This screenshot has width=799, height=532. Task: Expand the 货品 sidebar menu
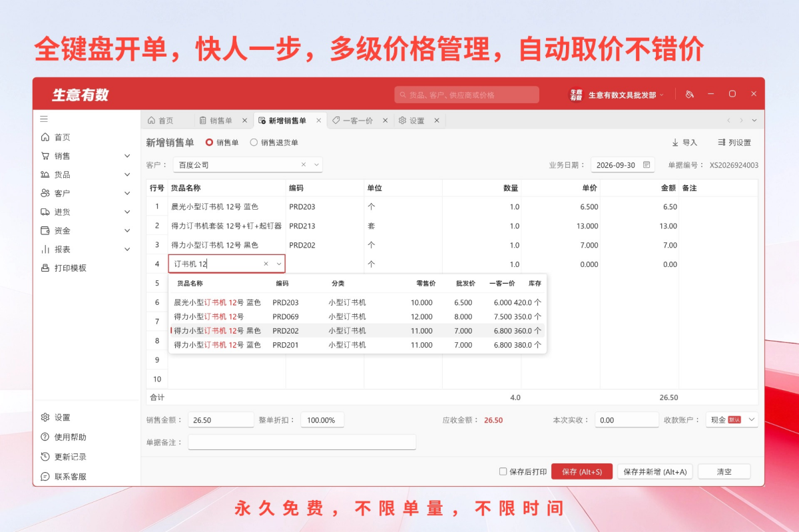127,174
